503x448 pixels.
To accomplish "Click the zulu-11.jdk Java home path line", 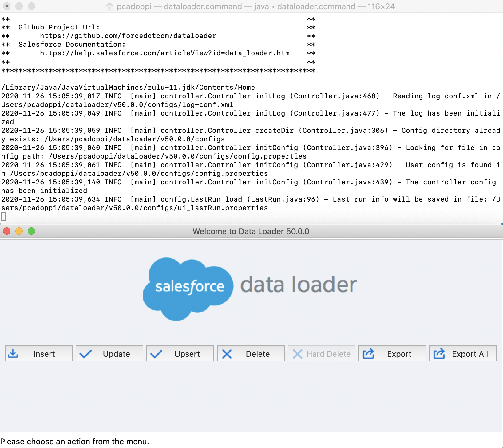I will [x=128, y=88].
